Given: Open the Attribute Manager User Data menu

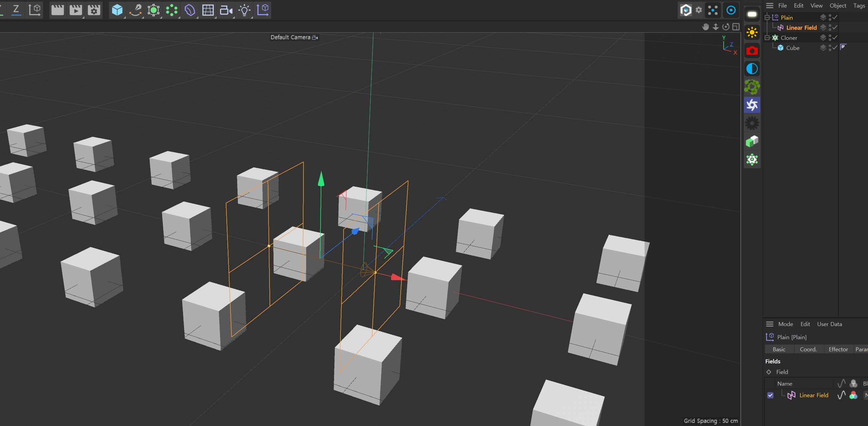Looking at the screenshot, I should tap(829, 324).
